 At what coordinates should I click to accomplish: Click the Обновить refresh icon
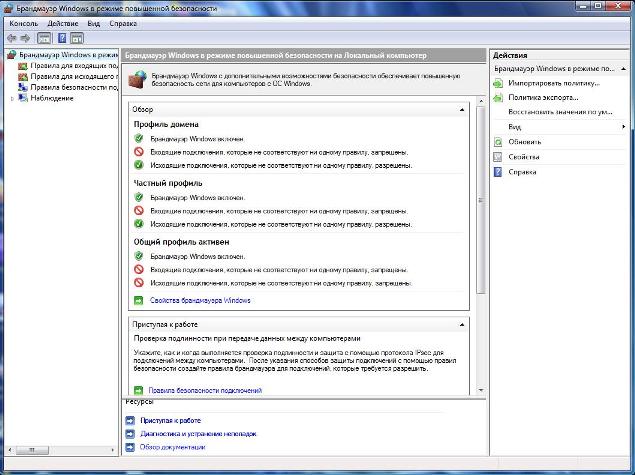498,142
